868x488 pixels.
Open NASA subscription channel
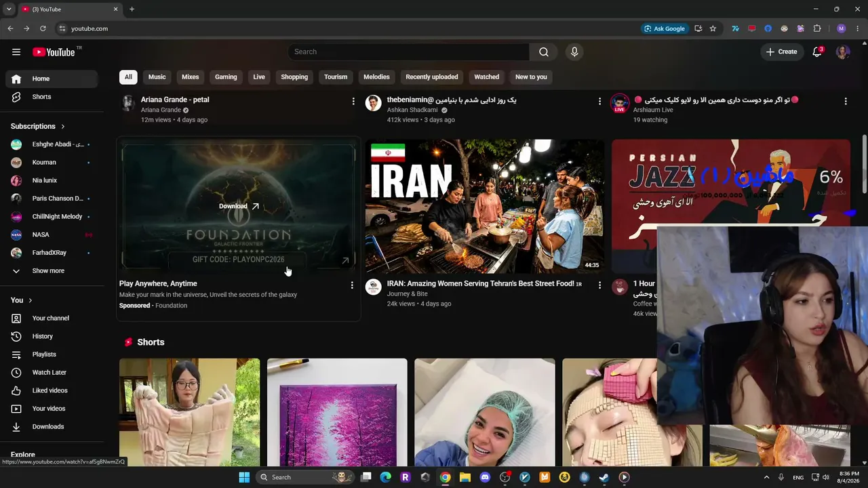click(52, 235)
